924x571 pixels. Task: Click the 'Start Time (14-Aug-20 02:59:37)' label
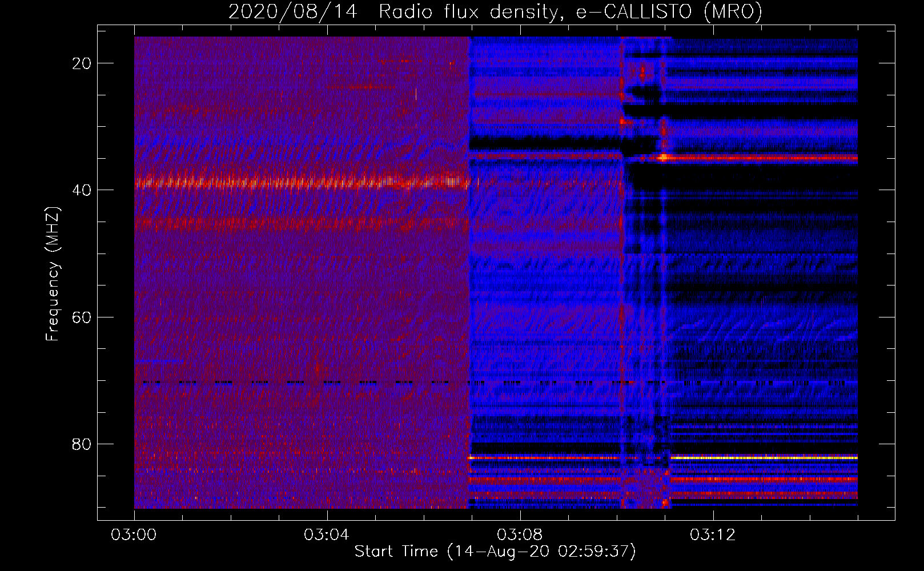pyautogui.click(x=495, y=552)
